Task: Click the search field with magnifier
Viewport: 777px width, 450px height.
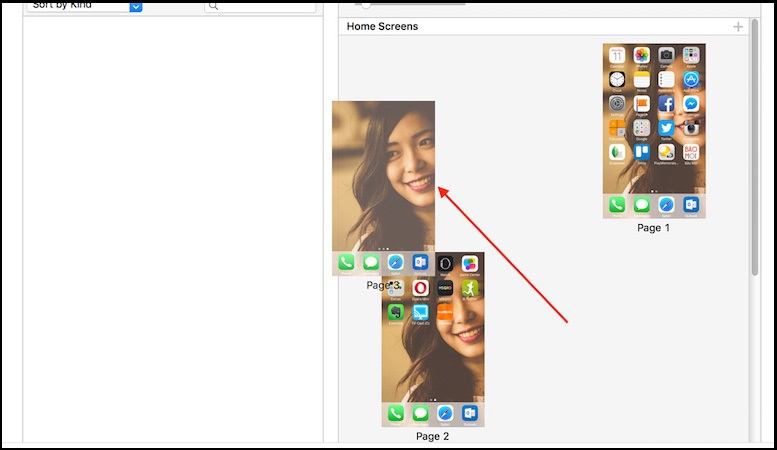Action: 260,6
